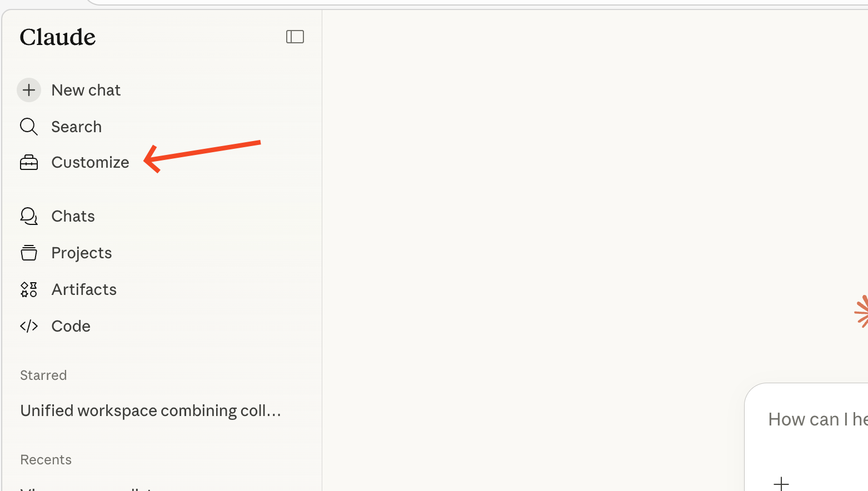Open Search from the sidebar

(x=76, y=127)
